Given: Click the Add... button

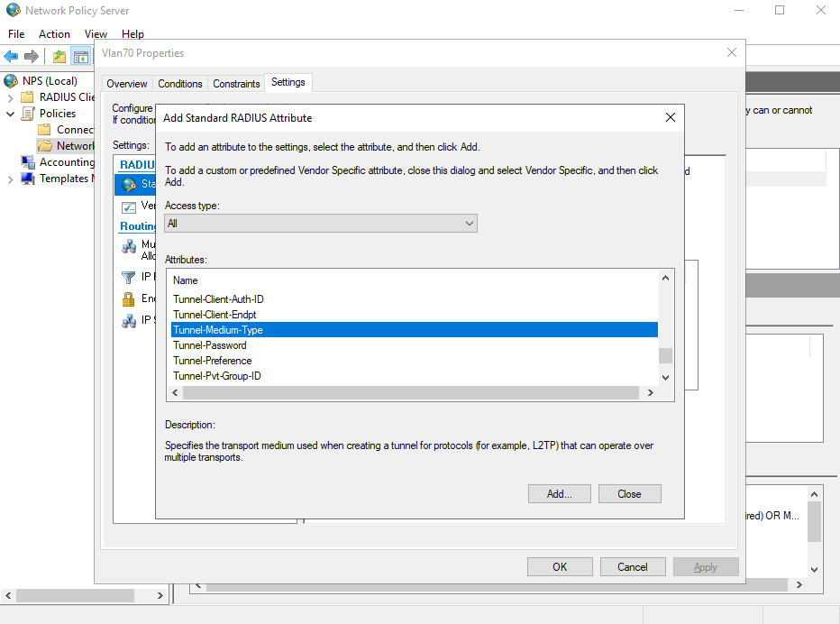Looking at the screenshot, I should [x=559, y=494].
